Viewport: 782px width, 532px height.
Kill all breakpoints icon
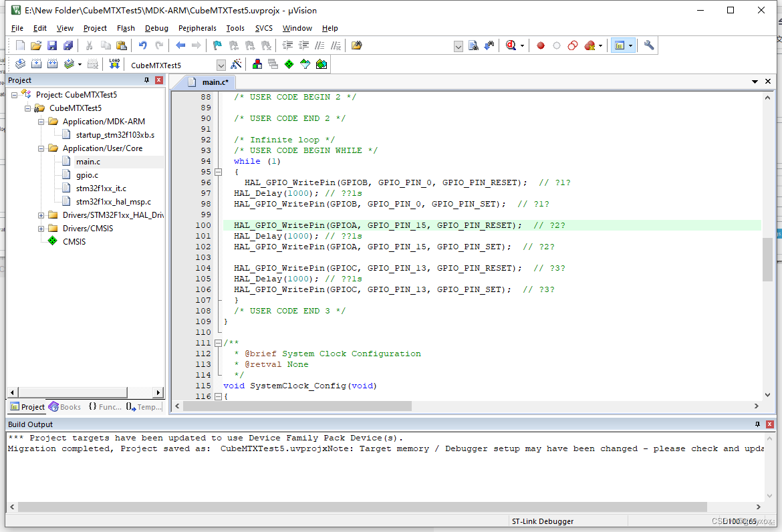click(590, 45)
